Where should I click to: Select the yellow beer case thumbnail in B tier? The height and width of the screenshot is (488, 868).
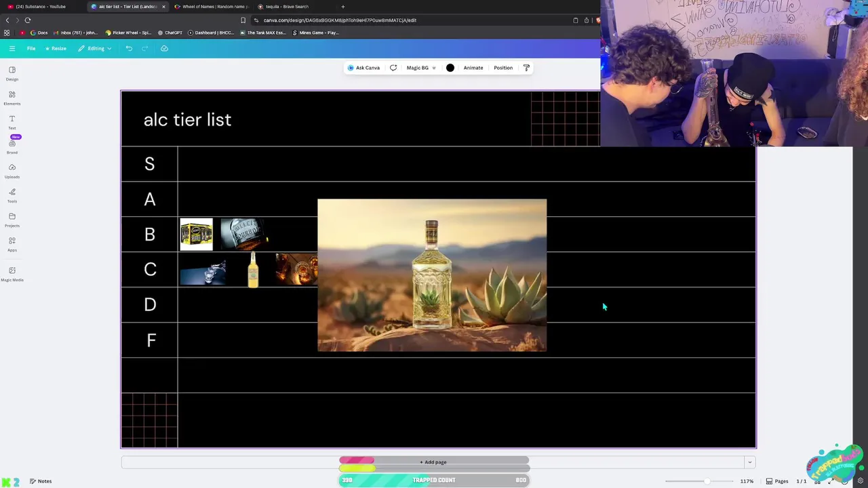point(196,235)
